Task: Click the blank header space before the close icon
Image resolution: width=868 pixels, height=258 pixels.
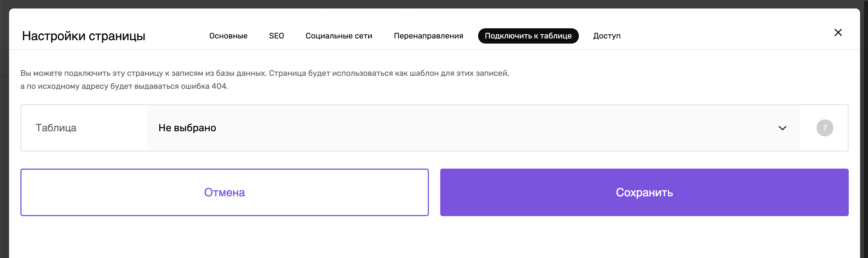Action: pos(725,34)
